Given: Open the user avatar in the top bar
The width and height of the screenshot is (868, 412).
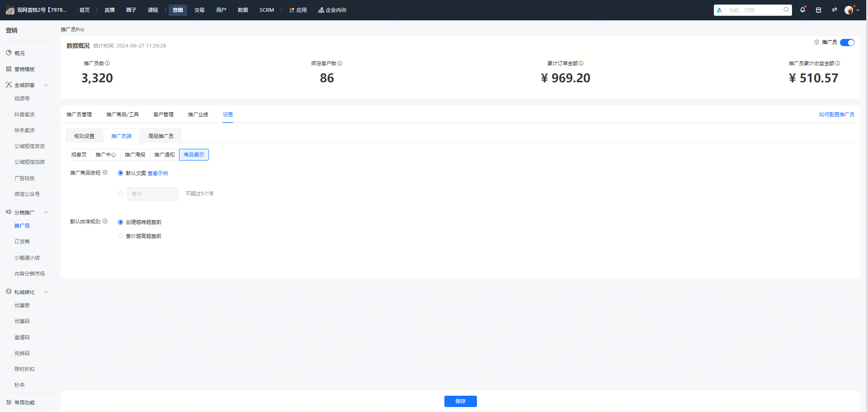Looking at the screenshot, I should tap(849, 10).
